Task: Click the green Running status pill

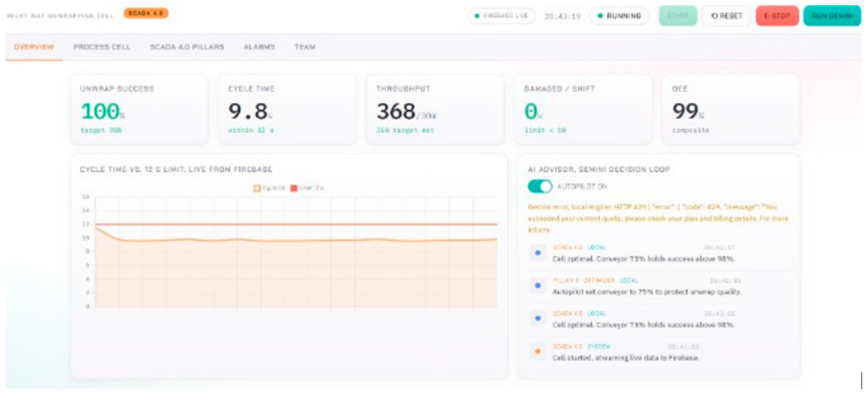Action: point(619,16)
